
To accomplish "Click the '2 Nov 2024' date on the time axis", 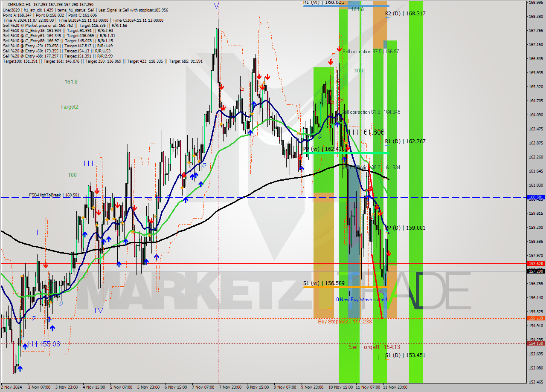I will pyautogui.click(x=11, y=387).
